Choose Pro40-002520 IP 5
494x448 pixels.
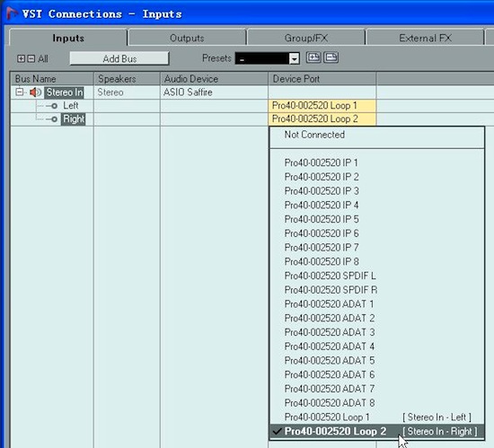[377, 219]
